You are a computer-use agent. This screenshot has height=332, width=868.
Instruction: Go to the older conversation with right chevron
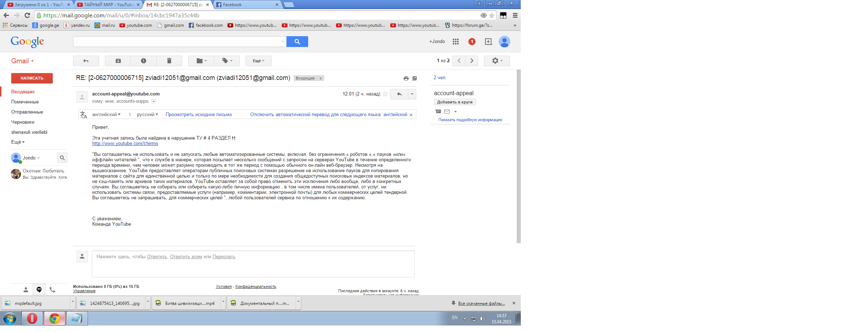472,61
